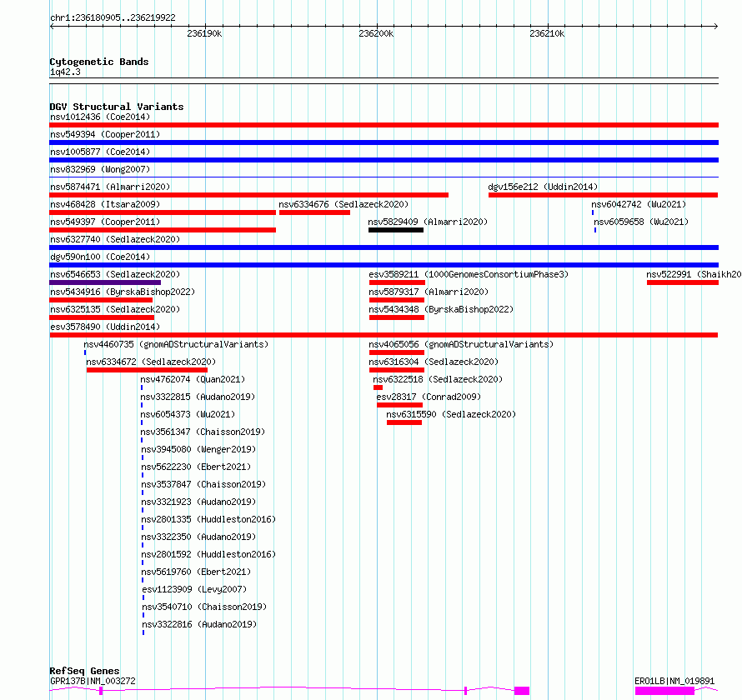
Task: Select nsv6546653 (Sedlazeck2020) label
Action: point(115,274)
